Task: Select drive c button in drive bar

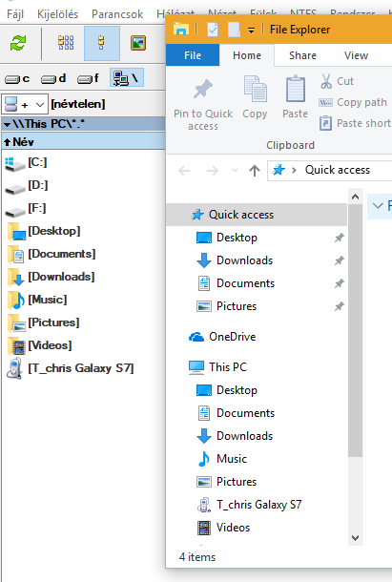Action: 17,78
